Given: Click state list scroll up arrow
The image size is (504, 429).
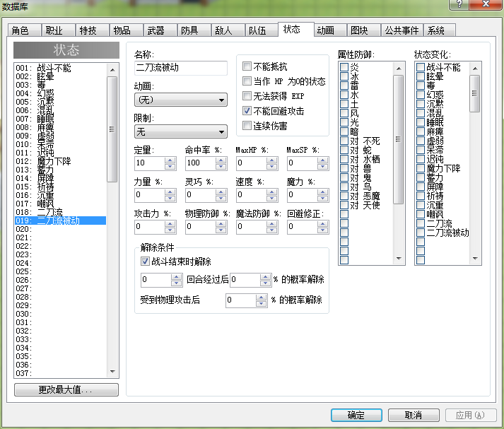Looking at the screenshot, I should click(112, 70).
